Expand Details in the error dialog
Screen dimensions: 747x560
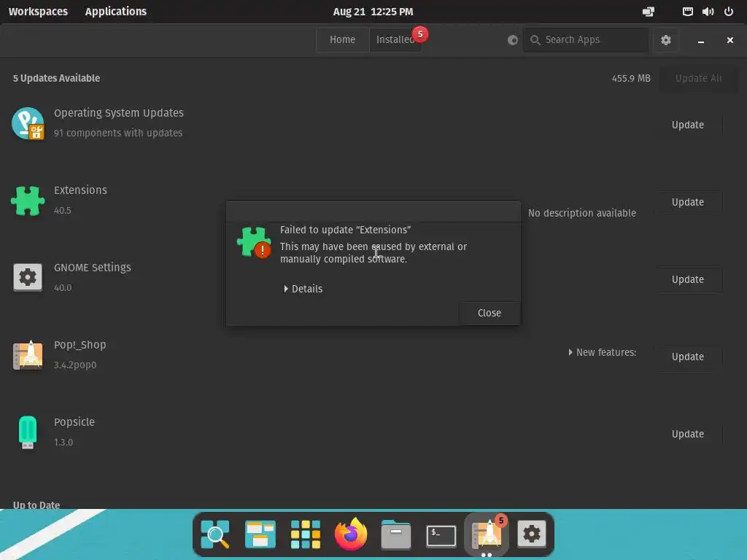(303, 289)
